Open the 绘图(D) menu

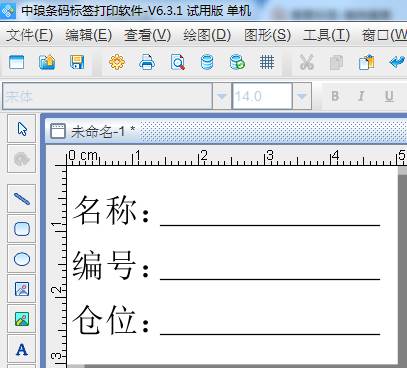(x=207, y=35)
